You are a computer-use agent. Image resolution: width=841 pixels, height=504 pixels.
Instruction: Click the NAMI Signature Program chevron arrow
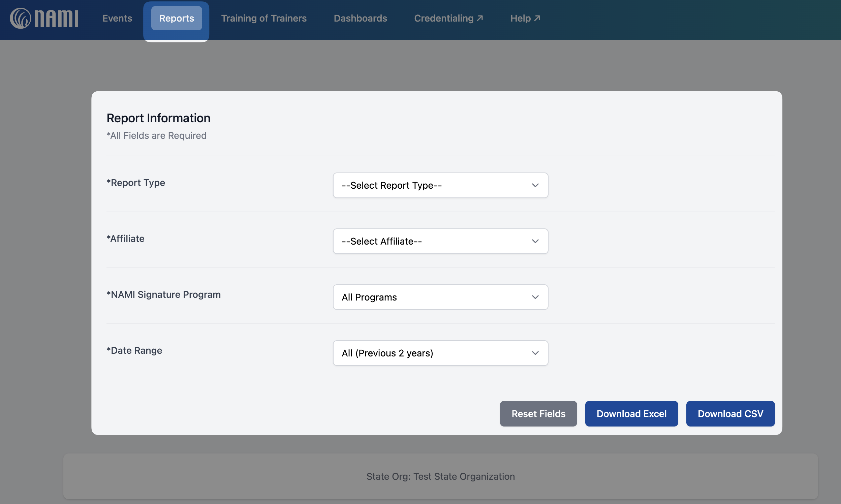(x=535, y=297)
